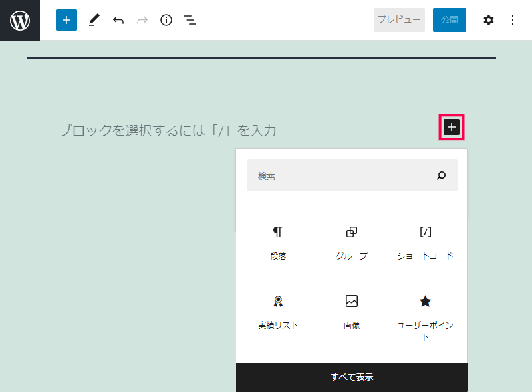Click the WordPress logo in the corner
This screenshot has height=392, width=532.
pos(20,20)
